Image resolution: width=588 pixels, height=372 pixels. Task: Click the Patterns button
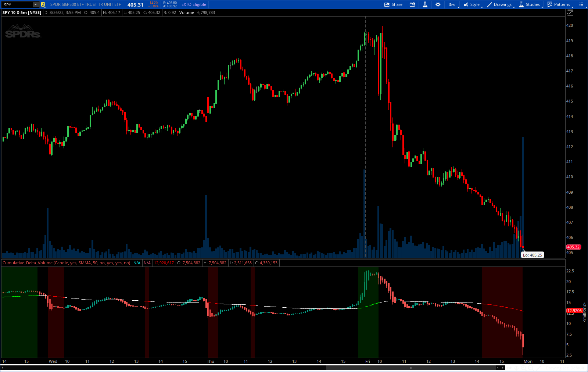point(559,4)
